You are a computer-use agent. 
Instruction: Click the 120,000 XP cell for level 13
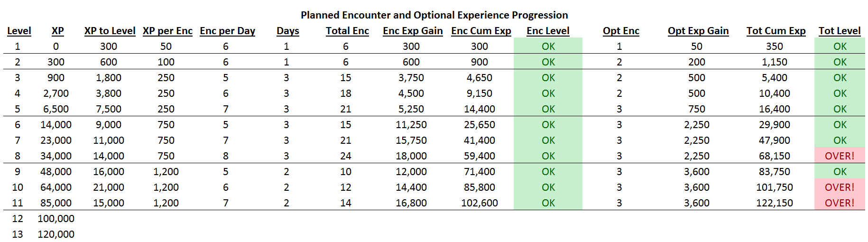pos(56,234)
